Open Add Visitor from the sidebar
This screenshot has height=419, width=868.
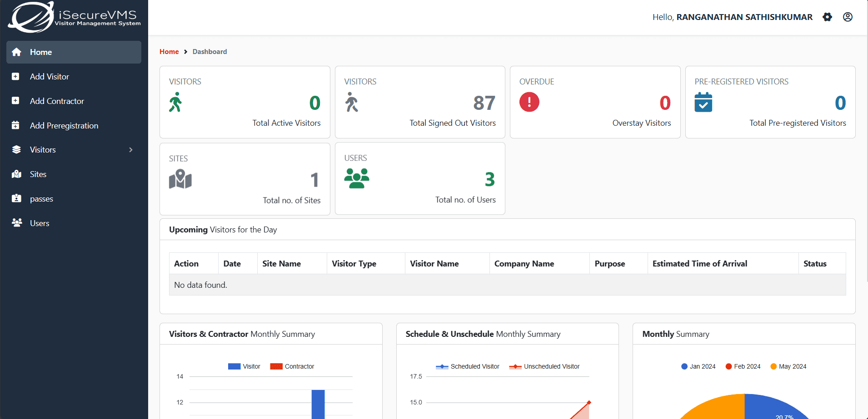point(50,77)
